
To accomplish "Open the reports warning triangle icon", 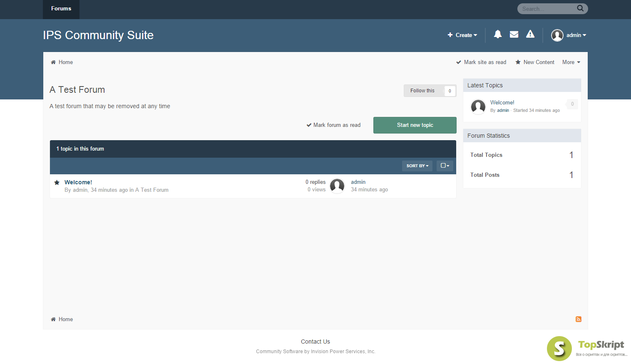I will 530,34.
